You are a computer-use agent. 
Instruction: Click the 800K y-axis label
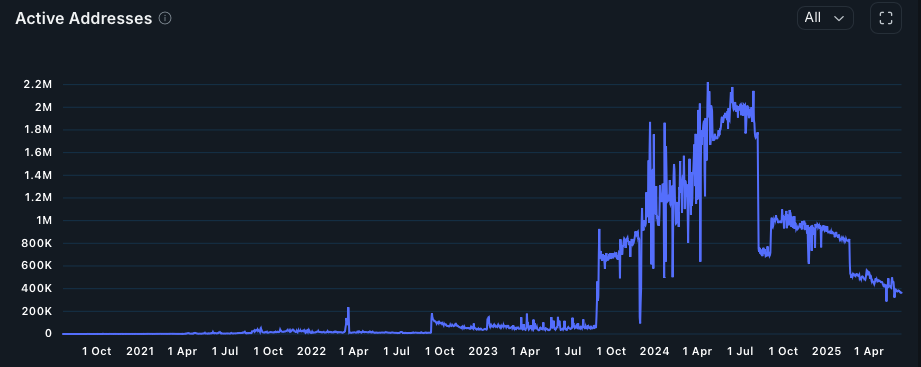(x=38, y=243)
